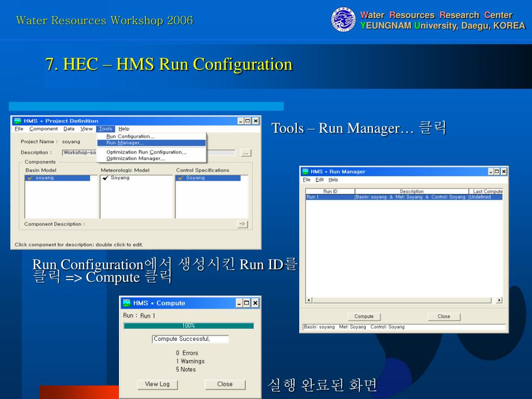
Task: Select Soyang in Control Specifications list
Action: 208,178
